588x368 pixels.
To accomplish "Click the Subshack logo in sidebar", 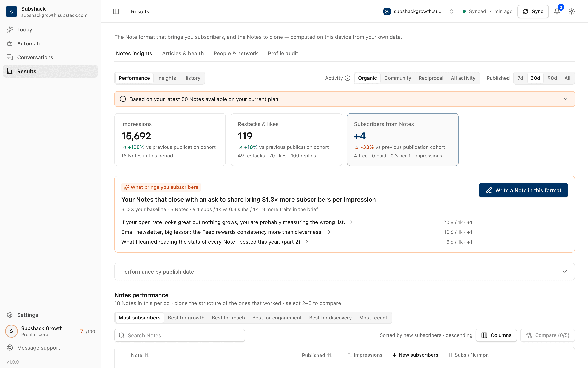I will pyautogui.click(x=11, y=11).
